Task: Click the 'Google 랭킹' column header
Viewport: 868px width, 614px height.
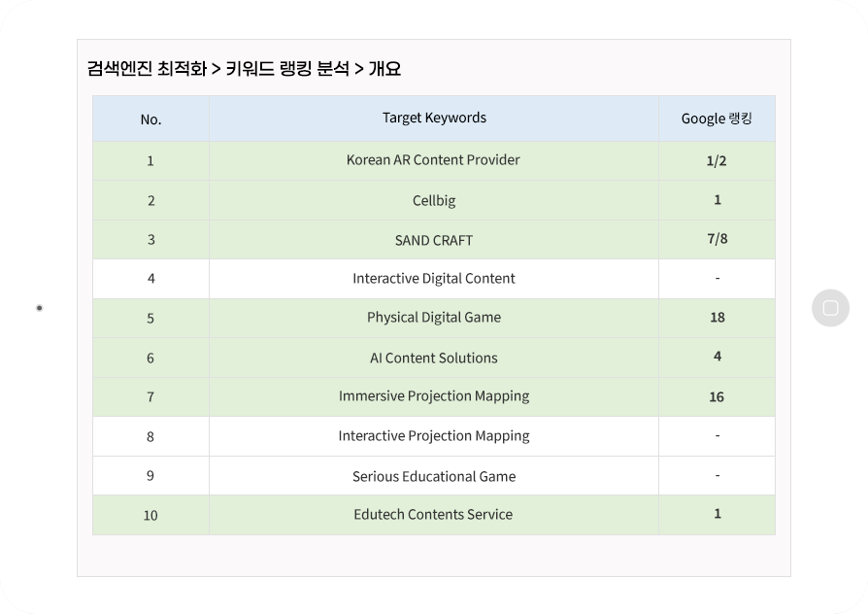Action: point(717,119)
